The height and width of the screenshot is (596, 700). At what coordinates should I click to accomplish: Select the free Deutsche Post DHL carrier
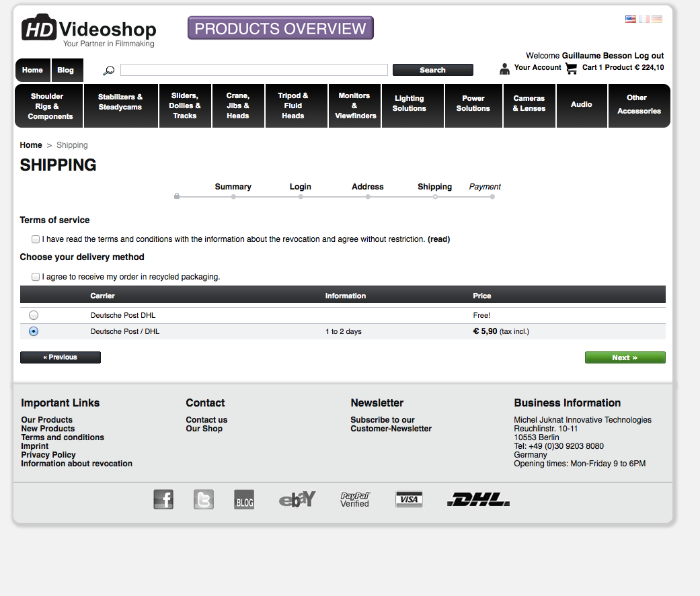34,315
